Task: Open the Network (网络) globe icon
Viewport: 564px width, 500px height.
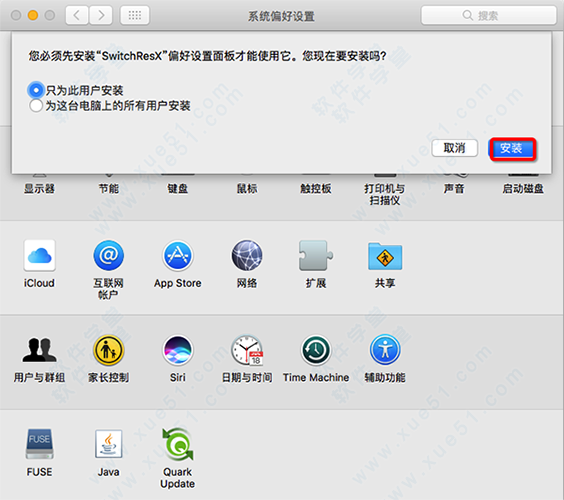Action: pos(247,255)
